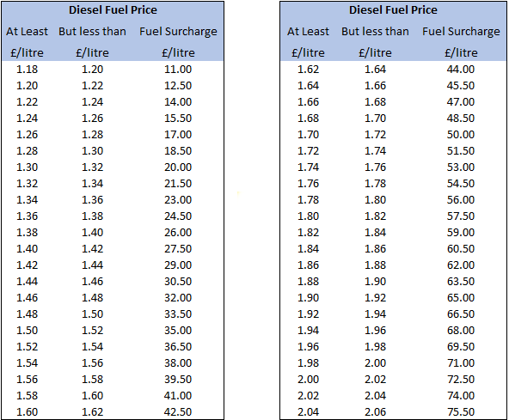This screenshot has height=420, width=509.
Task: Click the 1.18 At Least price
Action: point(27,69)
